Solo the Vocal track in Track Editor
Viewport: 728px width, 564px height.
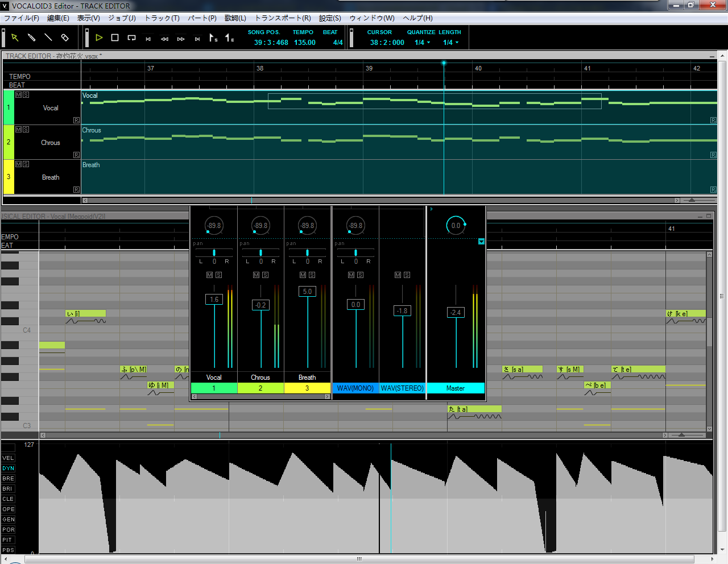click(26, 95)
